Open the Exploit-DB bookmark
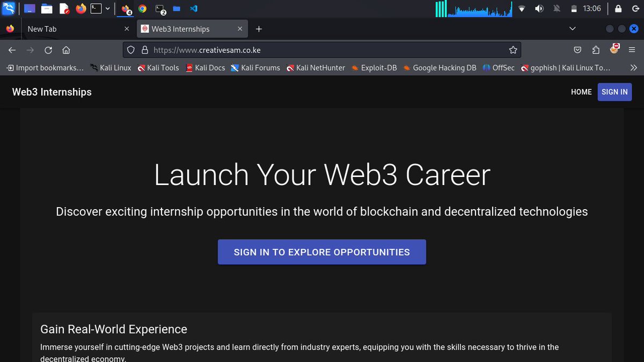 pyautogui.click(x=374, y=68)
